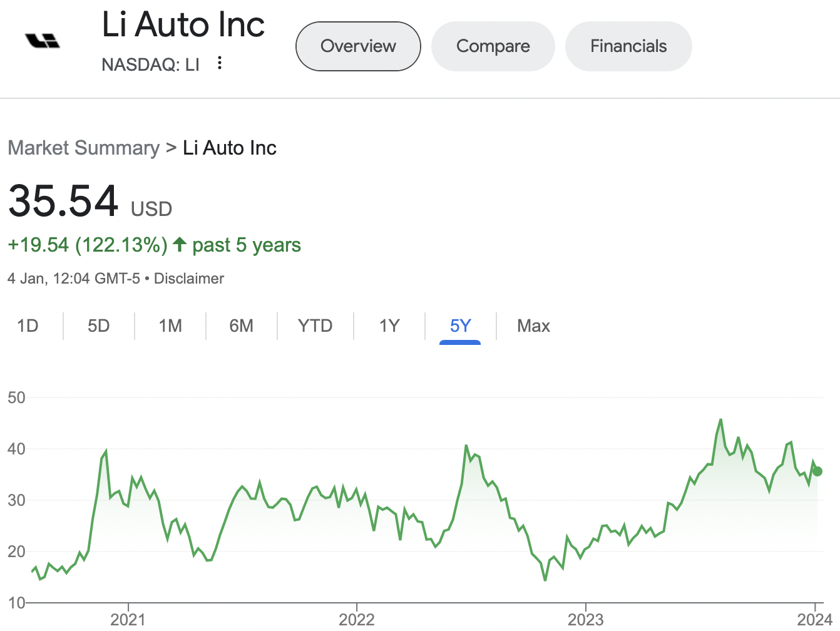
Task: Show the Max time range
Action: 533,326
